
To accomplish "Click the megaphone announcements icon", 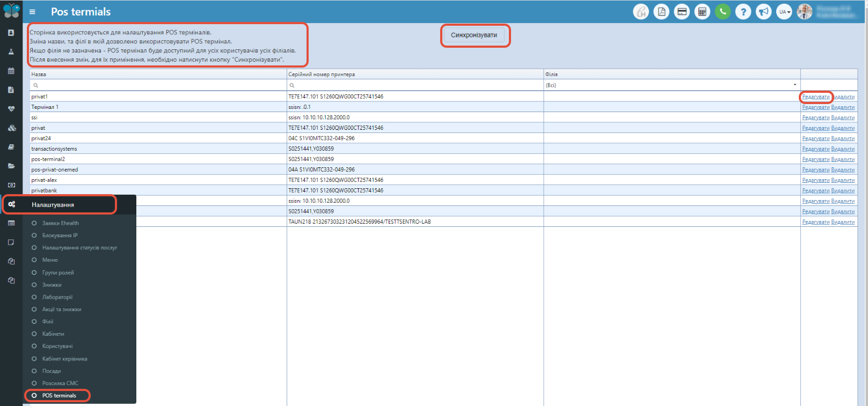I will coord(763,12).
